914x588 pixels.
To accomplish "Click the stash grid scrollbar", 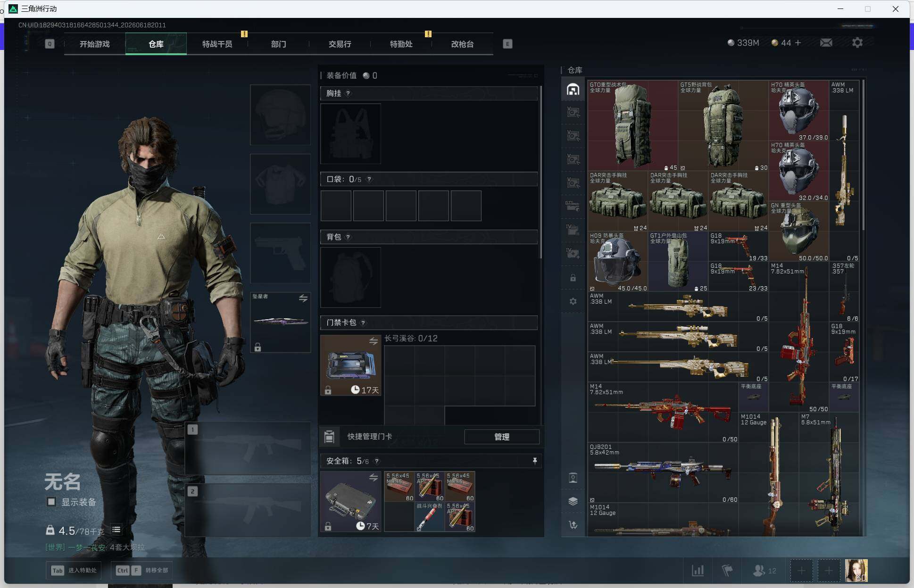I will point(863,155).
